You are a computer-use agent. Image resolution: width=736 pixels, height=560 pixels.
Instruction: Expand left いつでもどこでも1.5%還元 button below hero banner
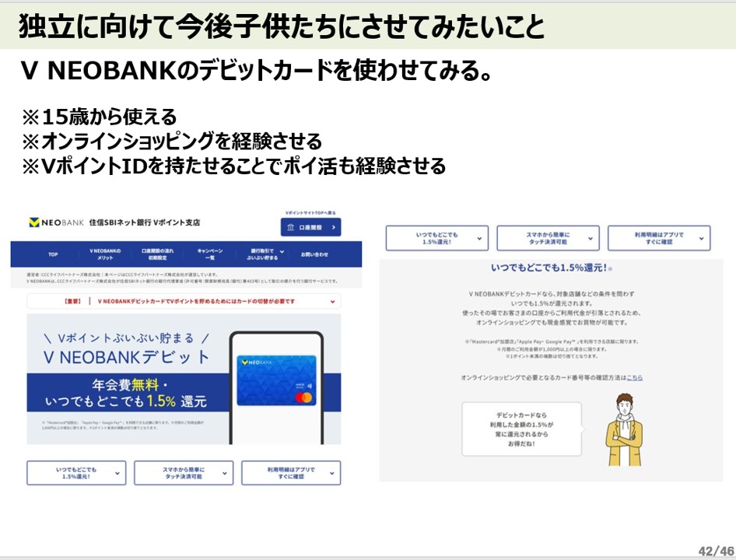pos(76,473)
